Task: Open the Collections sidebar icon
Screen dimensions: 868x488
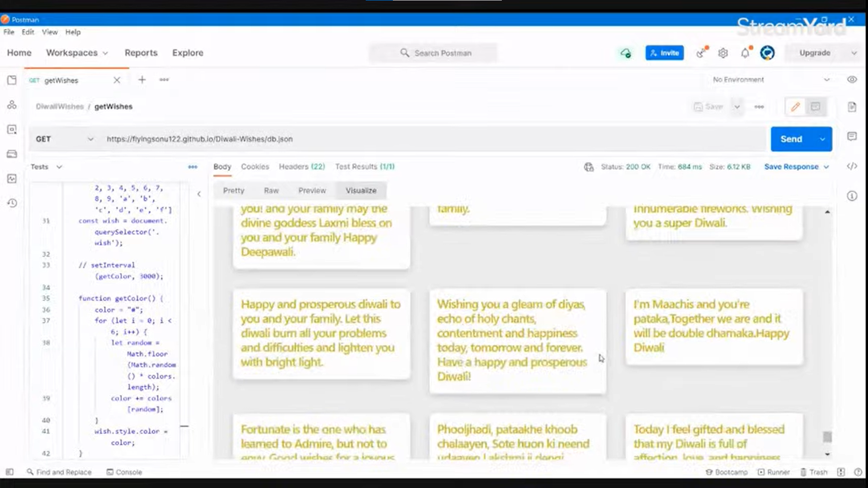Action: pos(12,80)
